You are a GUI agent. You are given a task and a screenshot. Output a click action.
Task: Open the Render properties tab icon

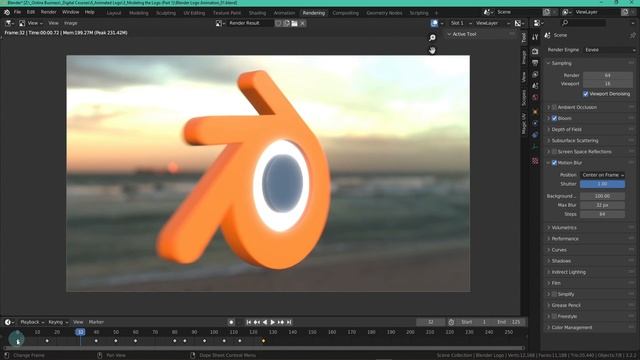(x=535, y=51)
